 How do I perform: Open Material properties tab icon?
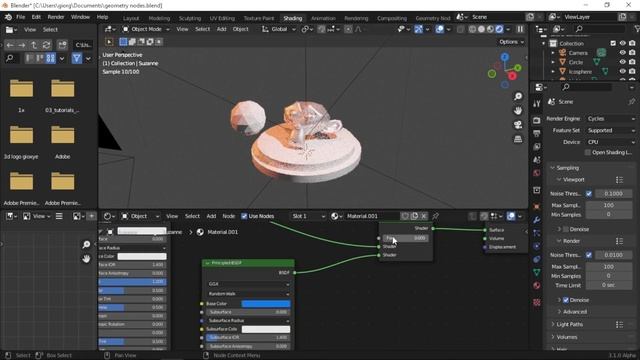coord(537,285)
